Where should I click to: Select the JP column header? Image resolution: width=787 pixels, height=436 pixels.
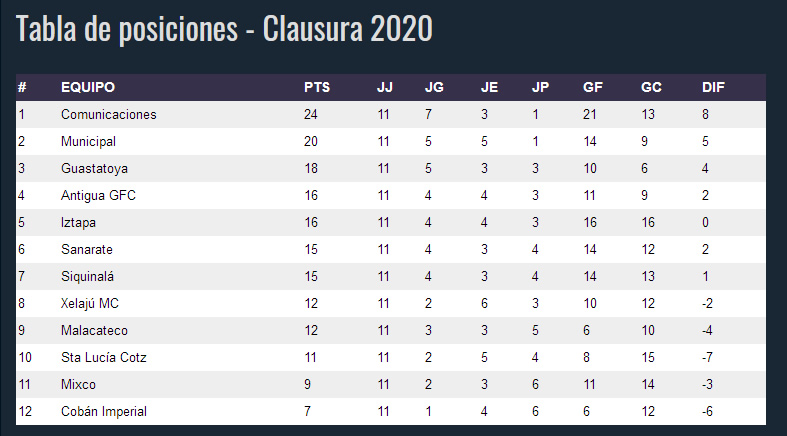tap(541, 87)
